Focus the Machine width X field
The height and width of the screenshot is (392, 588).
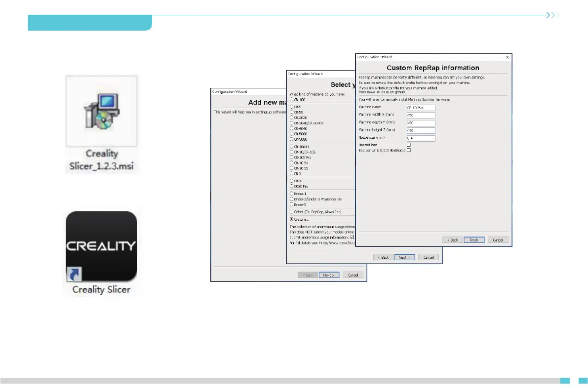tap(421, 115)
